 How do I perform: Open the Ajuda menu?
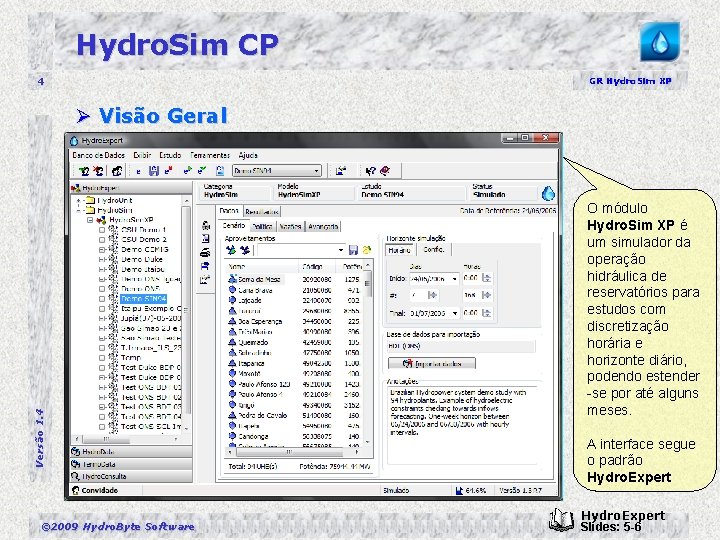tap(248, 155)
